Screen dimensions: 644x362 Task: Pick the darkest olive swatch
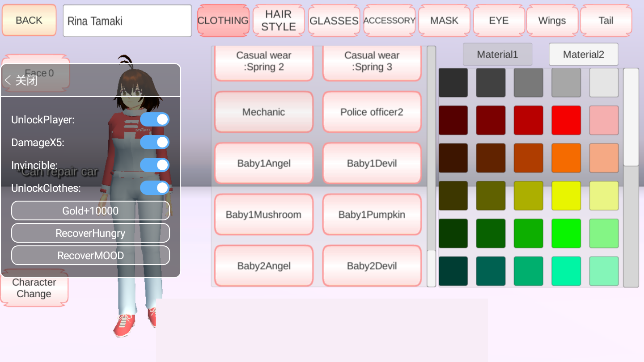pos(453,196)
